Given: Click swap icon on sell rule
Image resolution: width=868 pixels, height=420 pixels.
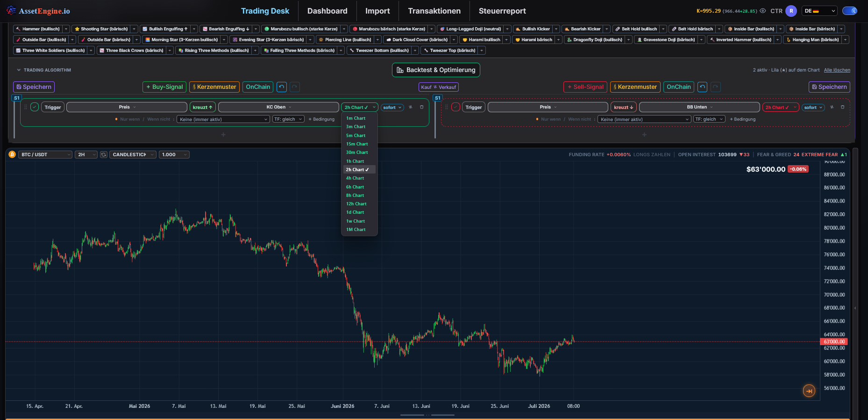Looking at the screenshot, I should pos(832,107).
